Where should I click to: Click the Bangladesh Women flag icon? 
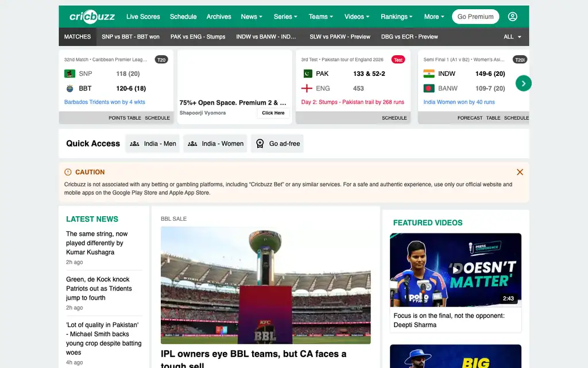click(x=429, y=88)
